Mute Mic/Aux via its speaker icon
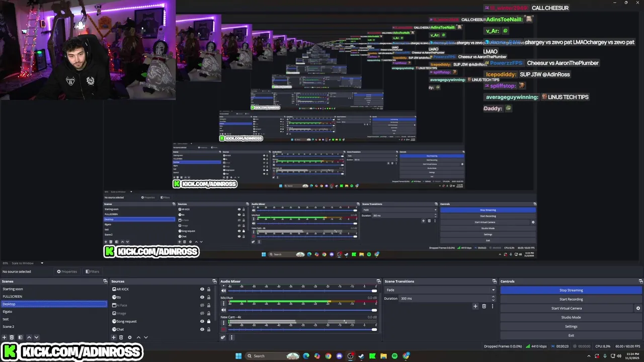 [x=223, y=310]
